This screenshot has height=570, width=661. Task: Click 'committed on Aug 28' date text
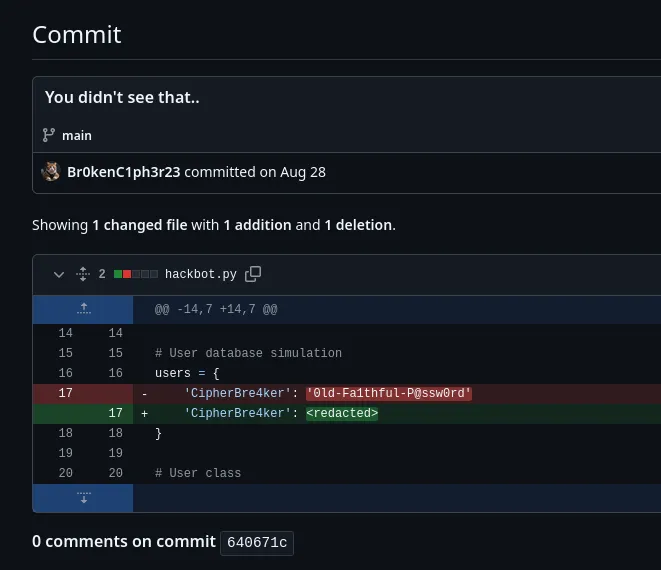[x=255, y=172]
